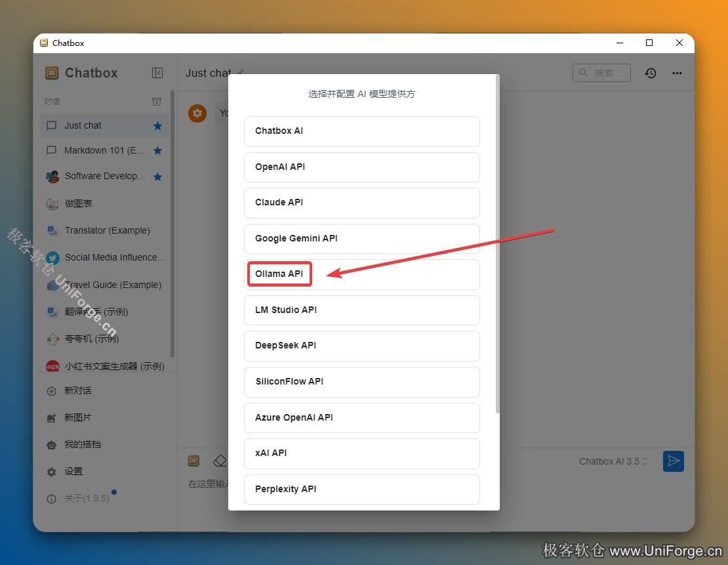Start a new chat with 新对话

(x=104, y=390)
